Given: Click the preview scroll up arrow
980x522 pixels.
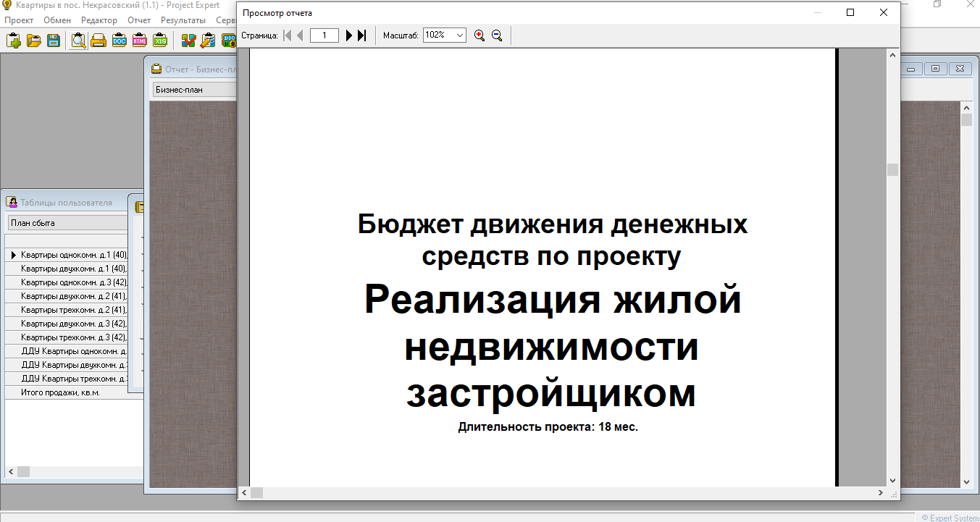Looking at the screenshot, I should (893, 55).
